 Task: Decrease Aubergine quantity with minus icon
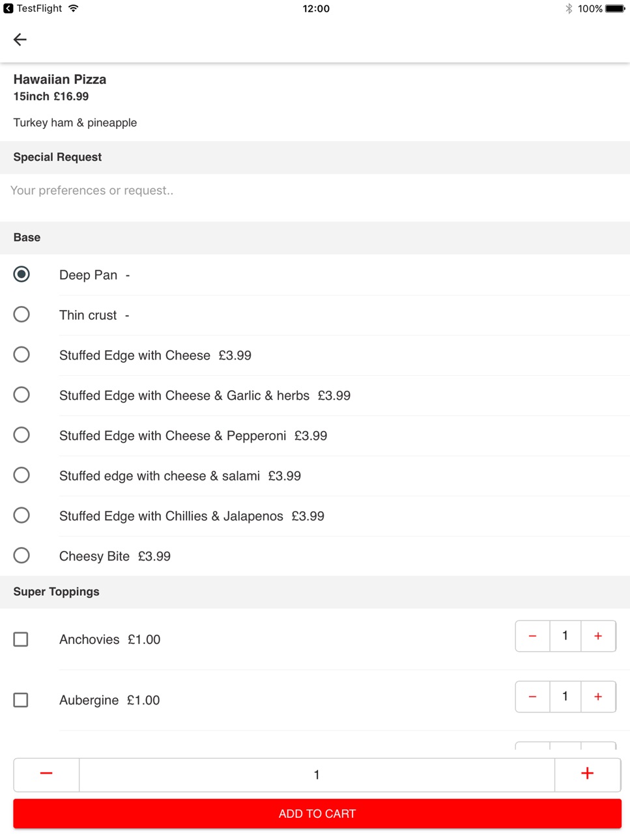click(532, 697)
